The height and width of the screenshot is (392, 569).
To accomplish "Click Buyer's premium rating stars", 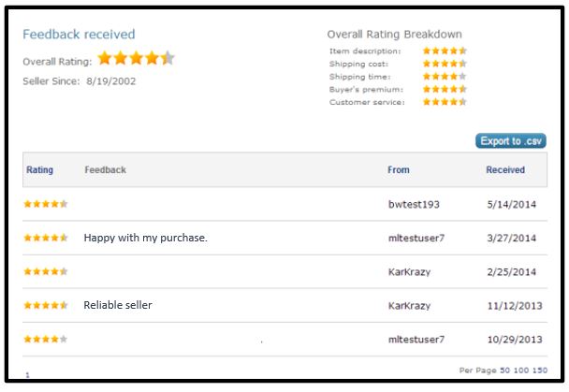I will point(445,90).
